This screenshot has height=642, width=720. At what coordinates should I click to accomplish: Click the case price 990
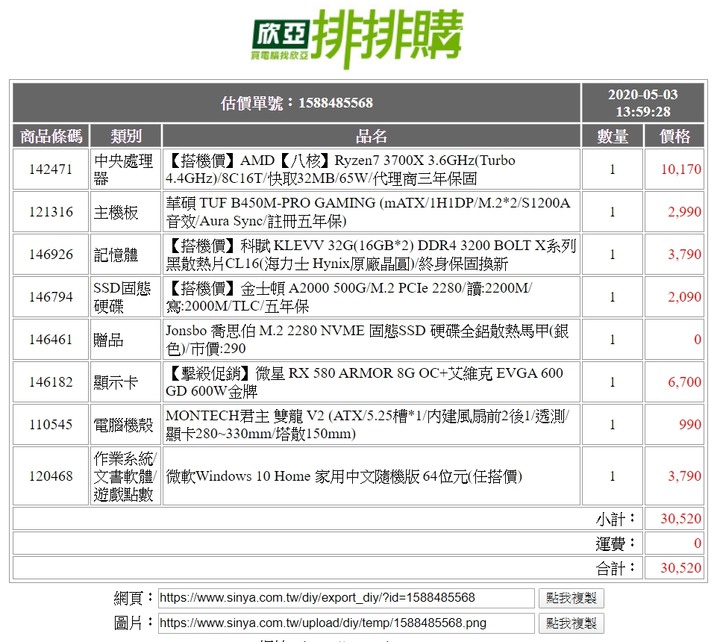click(690, 424)
